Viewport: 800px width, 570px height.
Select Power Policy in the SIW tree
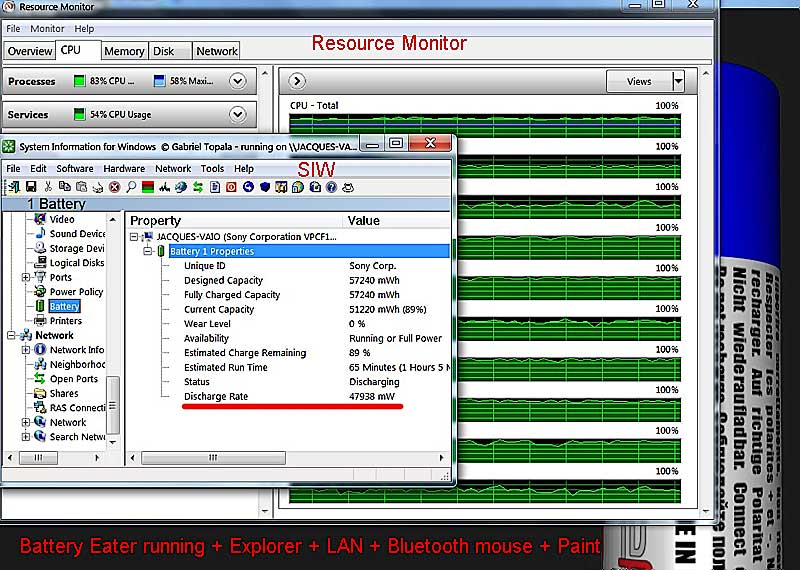tap(77, 292)
